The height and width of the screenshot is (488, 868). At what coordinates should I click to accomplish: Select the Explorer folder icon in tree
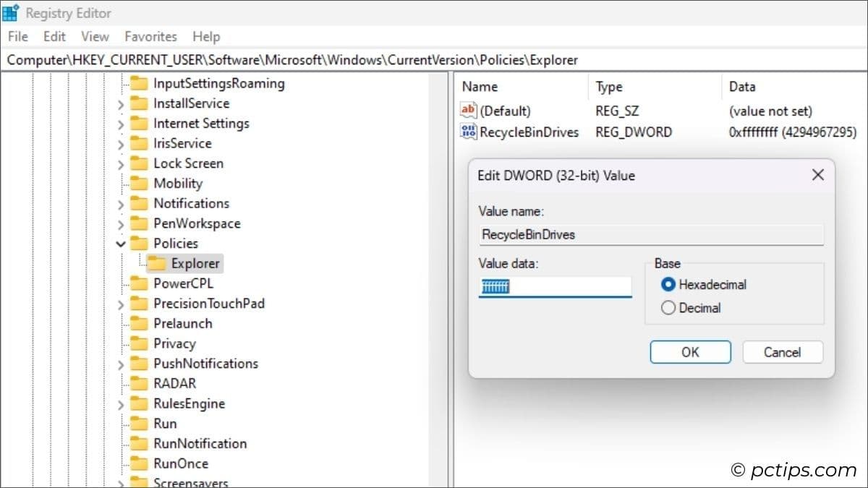coord(156,263)
